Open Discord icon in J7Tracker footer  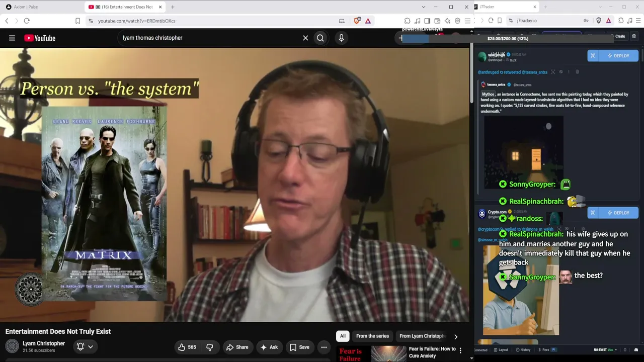pyautogui.click(x=636, y=350)
